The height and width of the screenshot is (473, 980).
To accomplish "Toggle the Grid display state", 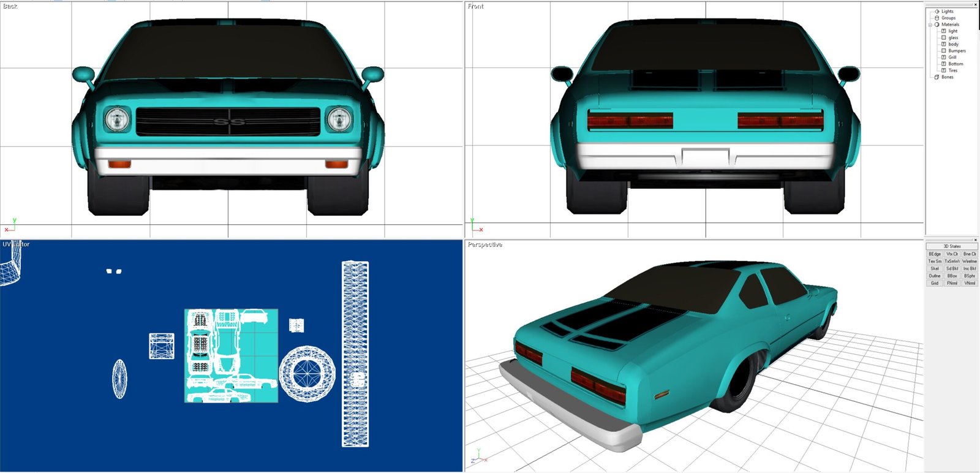I will [x=935, y=283].
